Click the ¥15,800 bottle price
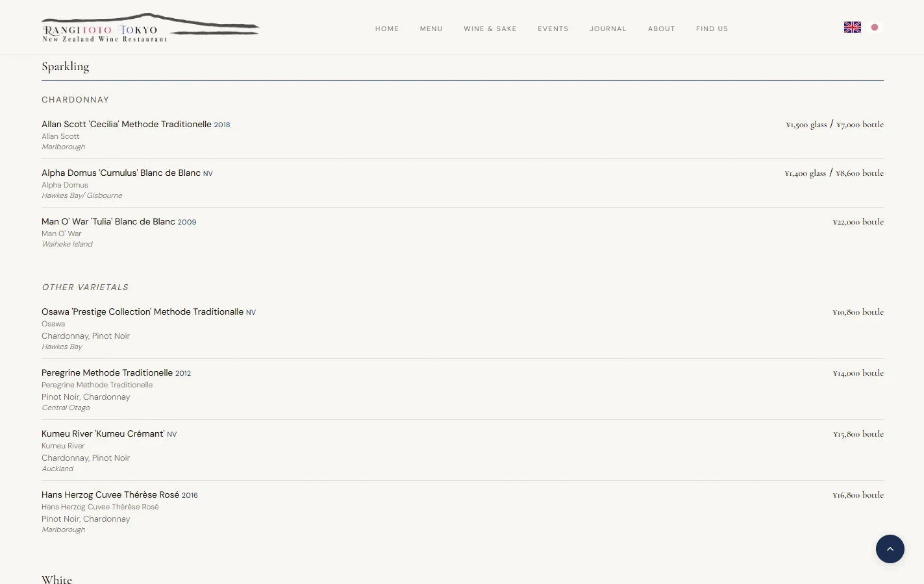This screenshot has height=584, width=924. point(858,434)
